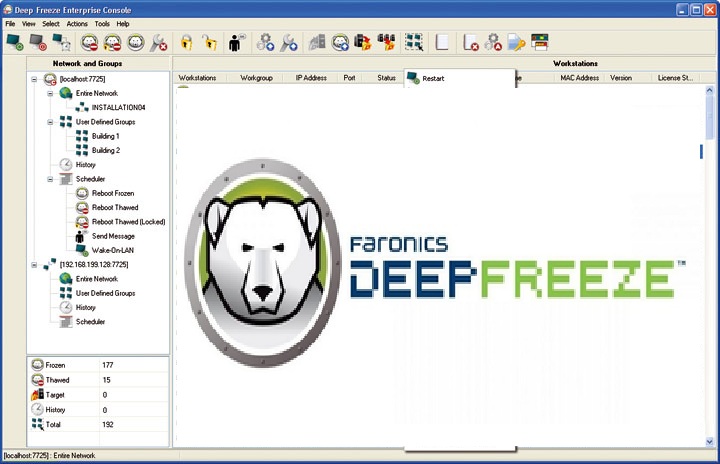Click the workstation list scroll up arrow
Viewport: 720px width, 464px height.
[x=710, y=91]
